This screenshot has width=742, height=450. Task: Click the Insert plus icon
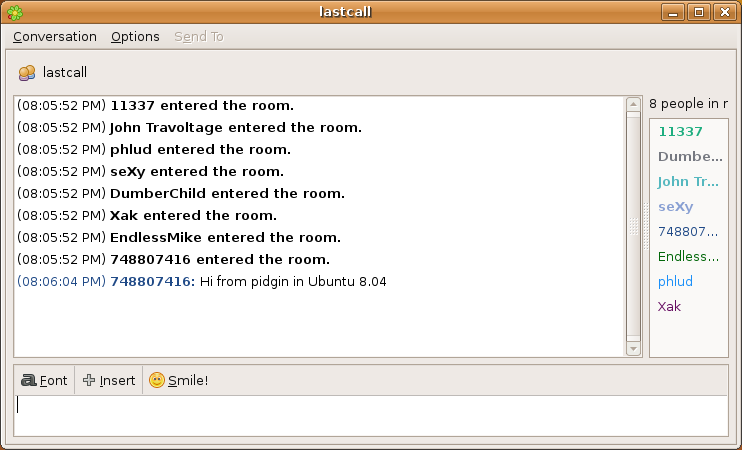(x=89, y=380)
